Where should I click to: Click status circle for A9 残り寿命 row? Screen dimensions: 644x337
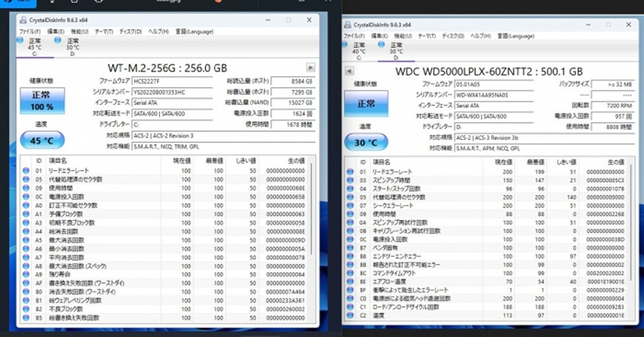pos(26,274)
